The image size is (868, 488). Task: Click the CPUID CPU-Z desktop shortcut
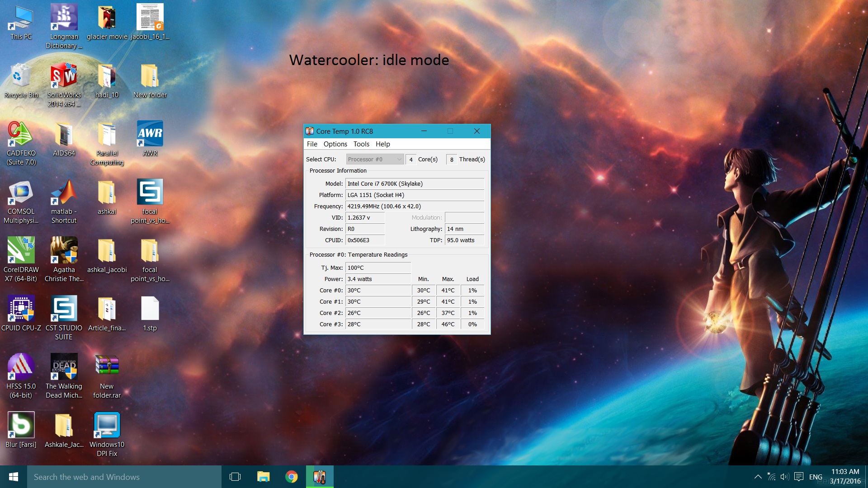[x=21, y=309]
